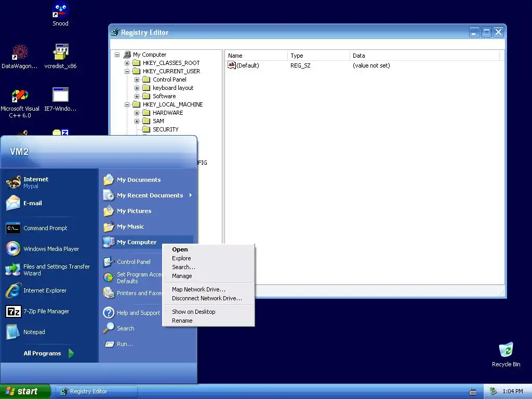This screenshot has width=532, height=399.
Task: Select Recycle Bin on desktop
Action: click(506, 354)
